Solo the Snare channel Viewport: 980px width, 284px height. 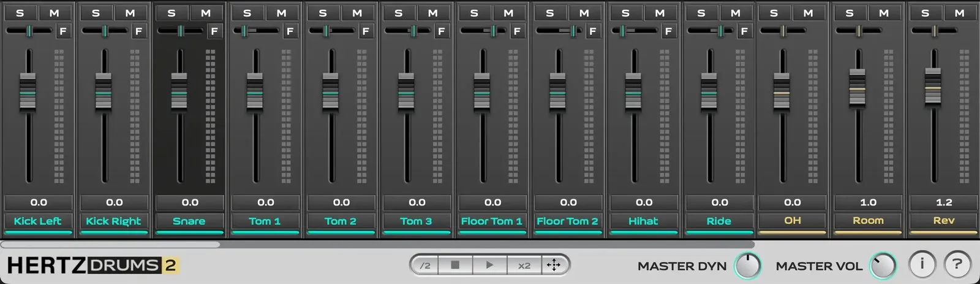point(172,13)
